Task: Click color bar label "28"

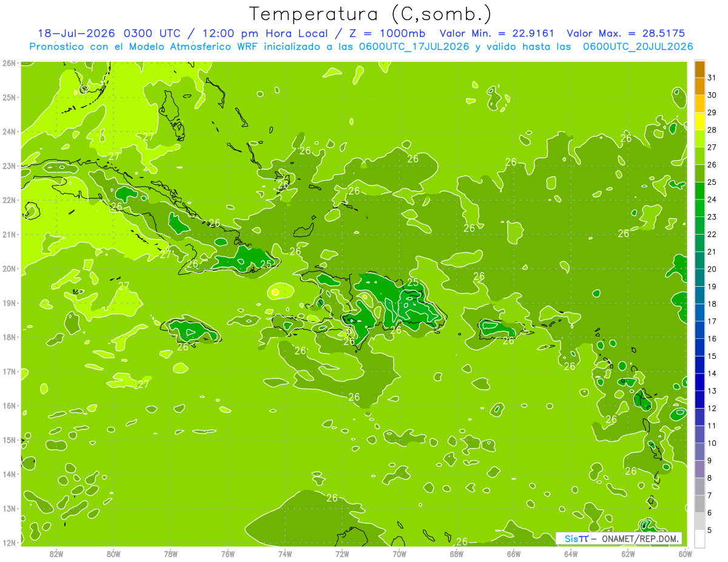Action: [712, 130]
